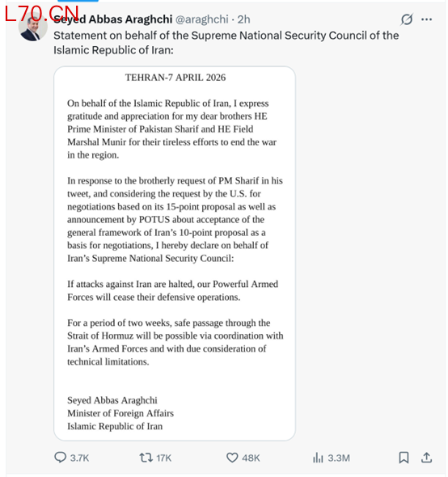Image resolution: width=448 pixels, height=477 pixels.
Task: Click the Grok explain icon beside the ellipsis
Action: 407,19
